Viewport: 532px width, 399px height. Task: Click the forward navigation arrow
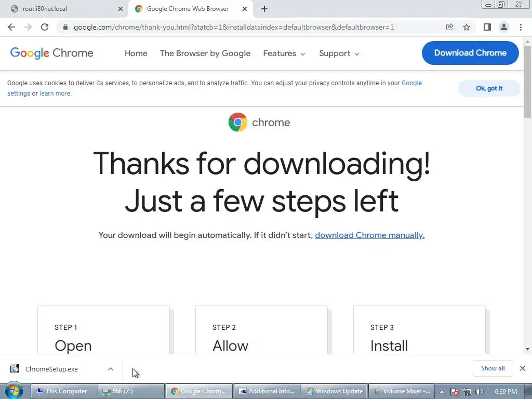click(x=28, y=27)
